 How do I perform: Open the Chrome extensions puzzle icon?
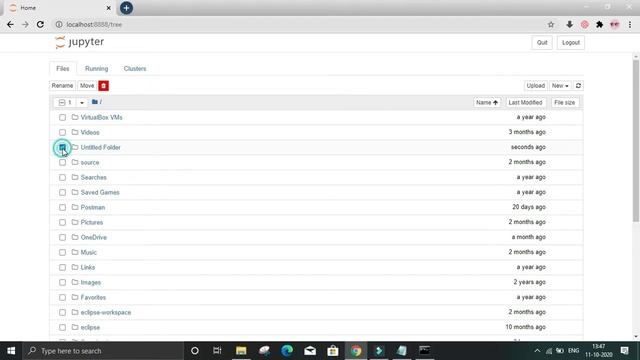click(x=599, y=24)
